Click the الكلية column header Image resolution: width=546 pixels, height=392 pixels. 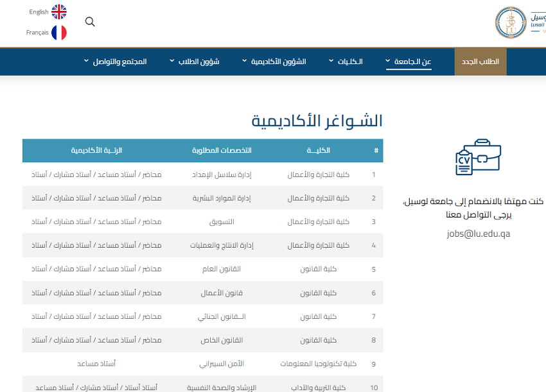point(319,151)
